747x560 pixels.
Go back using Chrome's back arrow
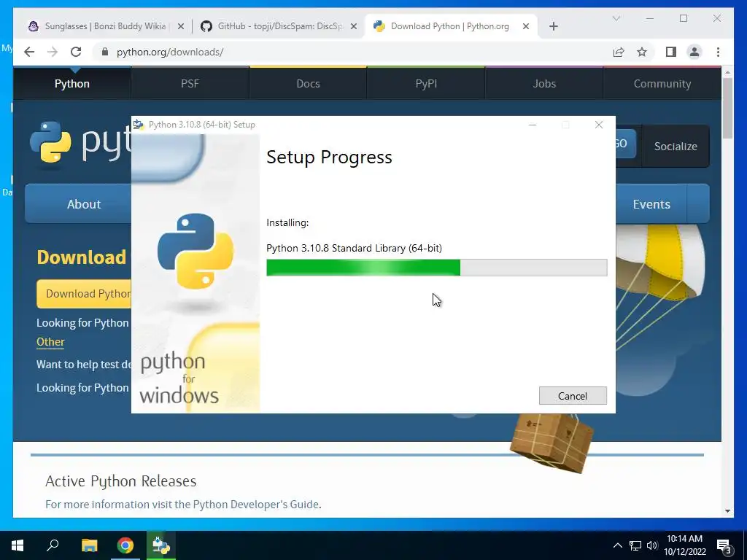29,52
